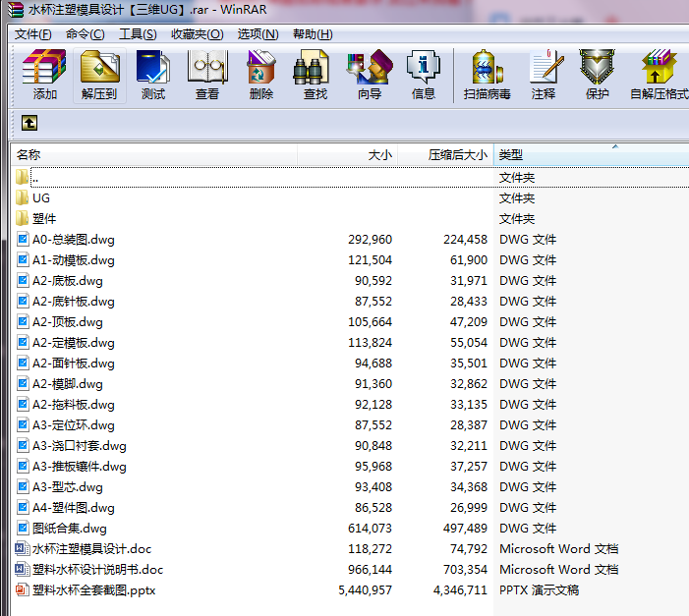
Task: Click the Extract To (解压到) icon
Action: [99, 75]
